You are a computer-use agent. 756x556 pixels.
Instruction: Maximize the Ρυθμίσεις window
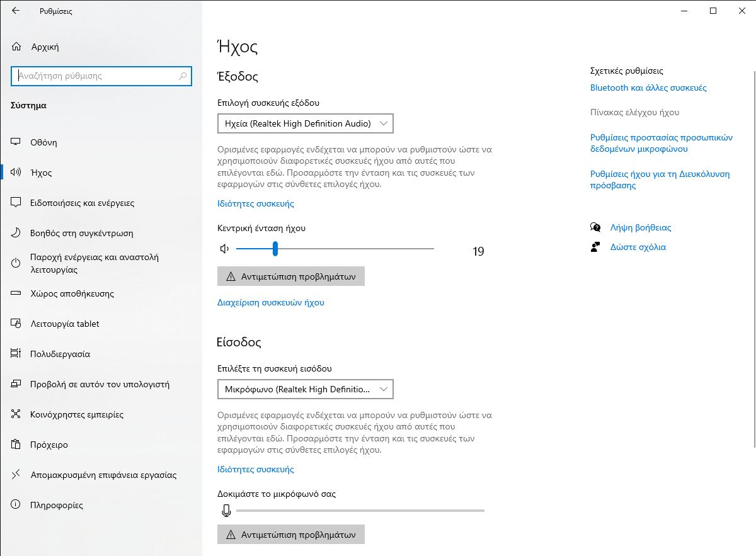pos(713,11)
